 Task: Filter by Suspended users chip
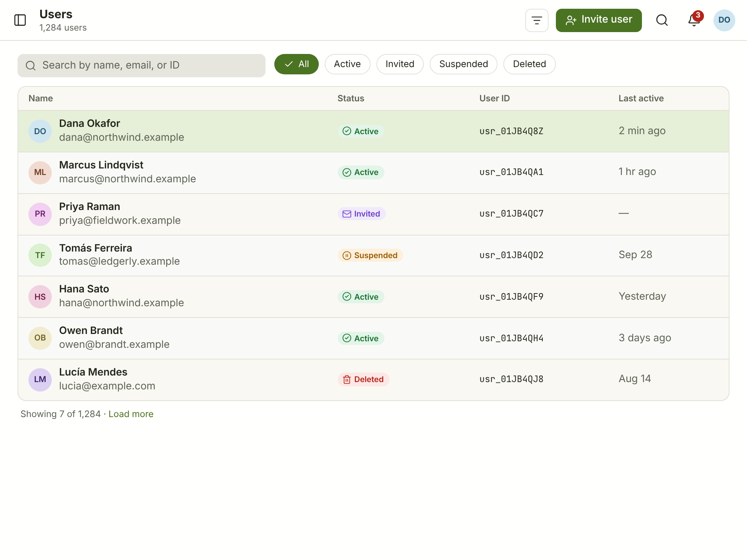463,64
